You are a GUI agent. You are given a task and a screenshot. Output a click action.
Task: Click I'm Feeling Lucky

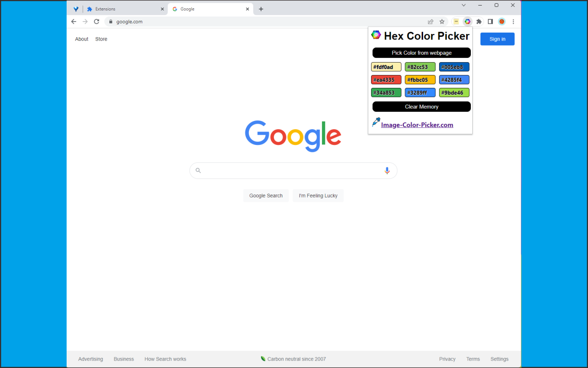click(318, 195)
